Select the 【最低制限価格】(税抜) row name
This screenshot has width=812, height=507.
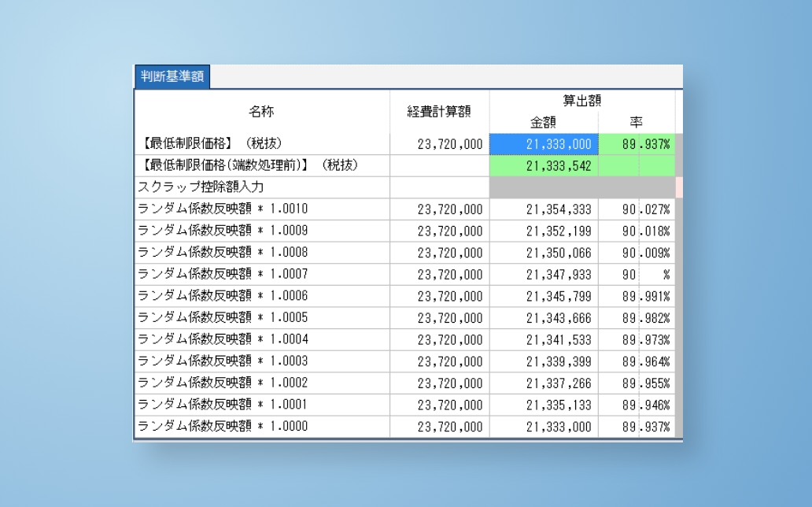coord(212,144)
